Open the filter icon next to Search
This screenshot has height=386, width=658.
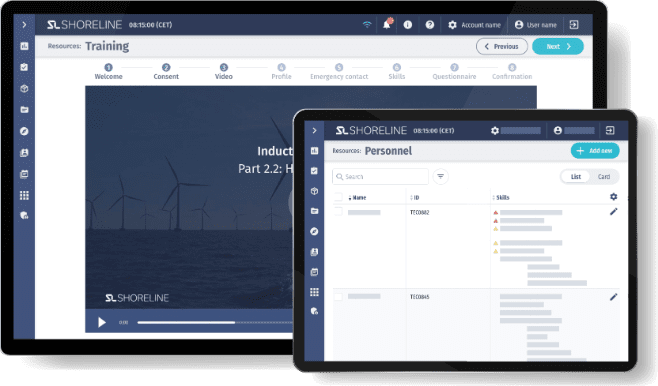[440, 177]
